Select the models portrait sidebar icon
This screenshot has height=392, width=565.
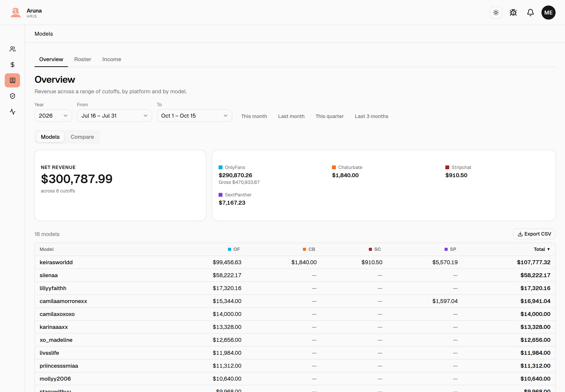pos(13,80)
